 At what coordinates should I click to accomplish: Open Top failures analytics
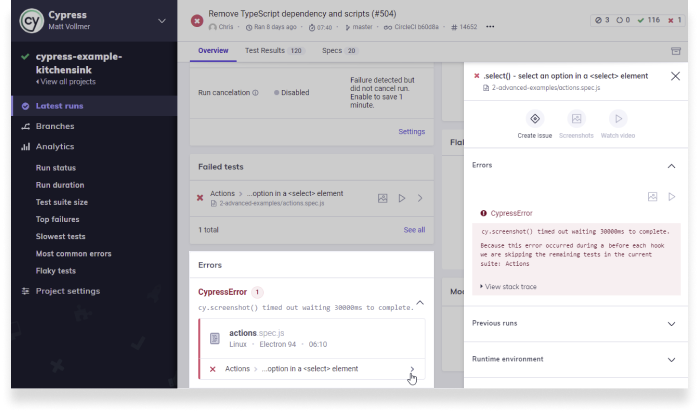click(x=58, y=219)
